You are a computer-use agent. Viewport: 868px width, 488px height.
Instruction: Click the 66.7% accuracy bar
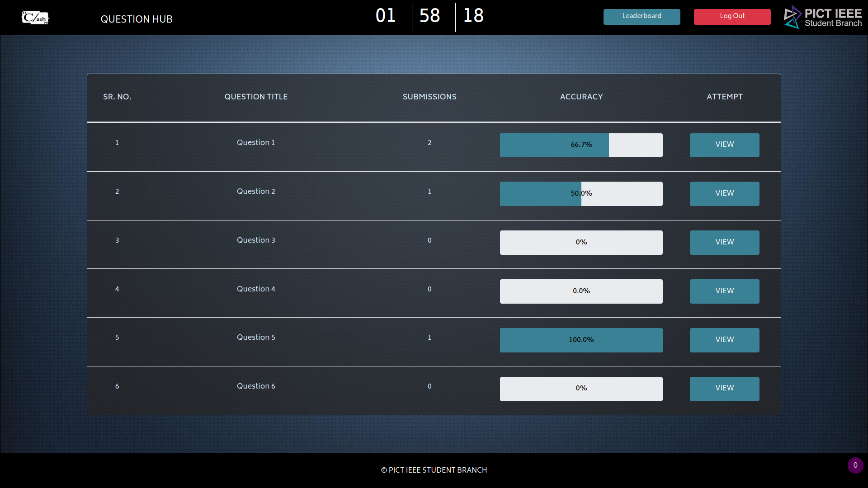581,145
